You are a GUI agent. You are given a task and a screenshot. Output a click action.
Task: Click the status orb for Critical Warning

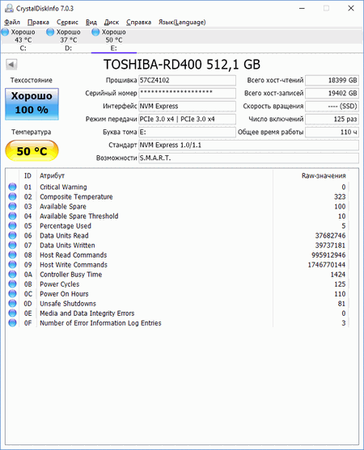point(13,187)
